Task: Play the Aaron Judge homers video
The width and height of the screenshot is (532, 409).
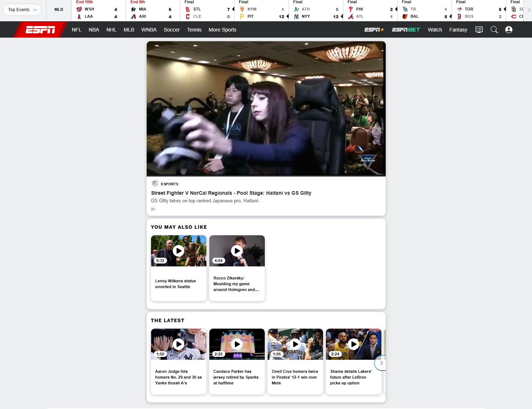Action: [x=178, y=344]
